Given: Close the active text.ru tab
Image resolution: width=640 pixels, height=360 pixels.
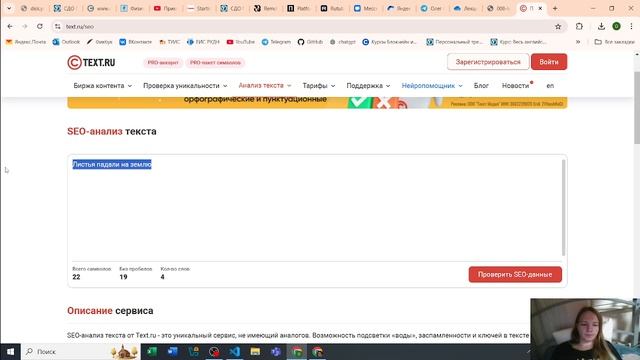Looking at the screenshot, I should (x=540, y=8).
